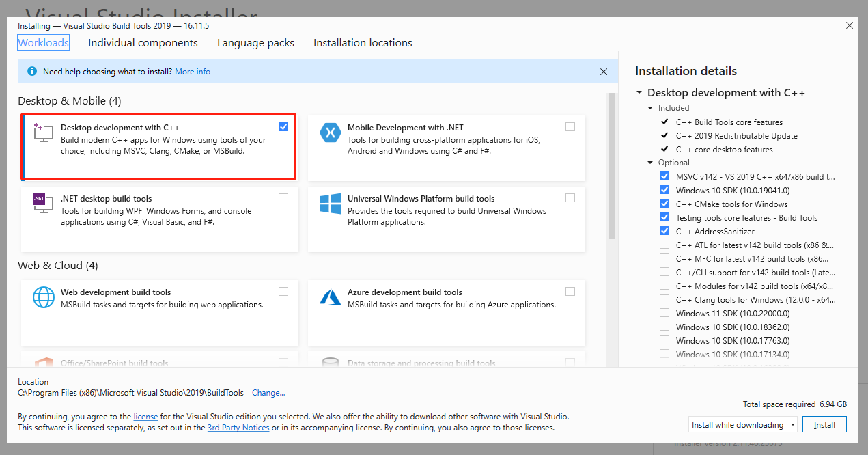The height and width of the screenshot is (455, 868).
Task: Click the Install button
Action: tap(824, 424)
